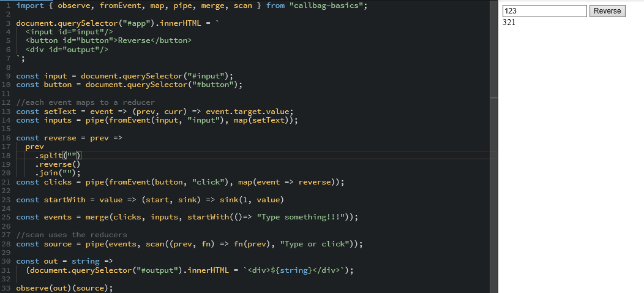Image resolution: width=644 pixels, height=293 pixels.
Task: Click startWith on the line 23 declaration
Action: point(64,200)
